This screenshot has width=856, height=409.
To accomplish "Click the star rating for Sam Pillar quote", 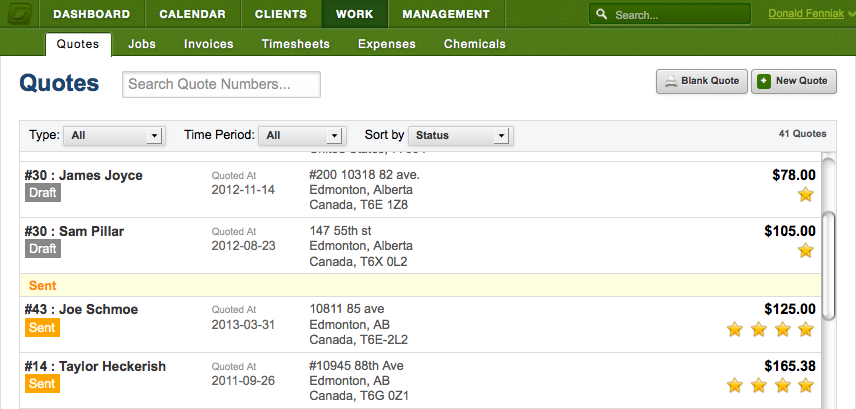I will pyautogui.click(x=806, y=250).
